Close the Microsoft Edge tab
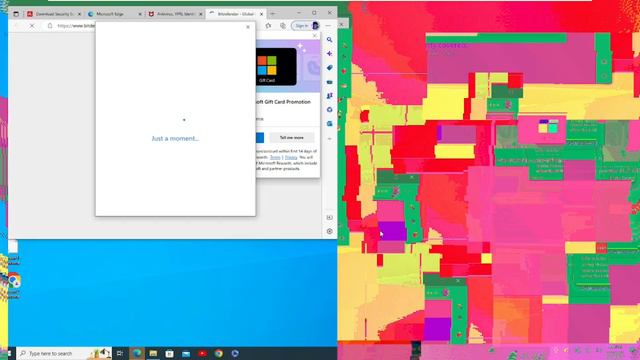This screenshot has width=640, height=360. click(x=140, y=14)
